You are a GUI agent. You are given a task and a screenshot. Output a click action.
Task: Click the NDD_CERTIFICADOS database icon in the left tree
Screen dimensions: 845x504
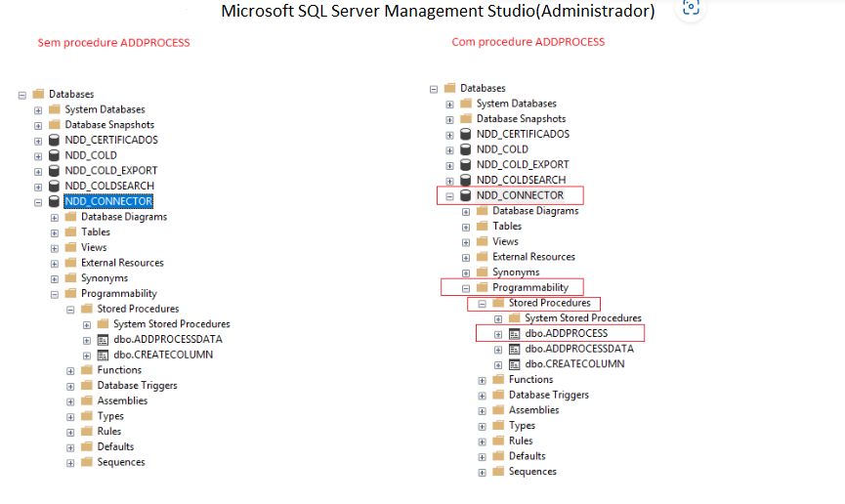[54, 140]
